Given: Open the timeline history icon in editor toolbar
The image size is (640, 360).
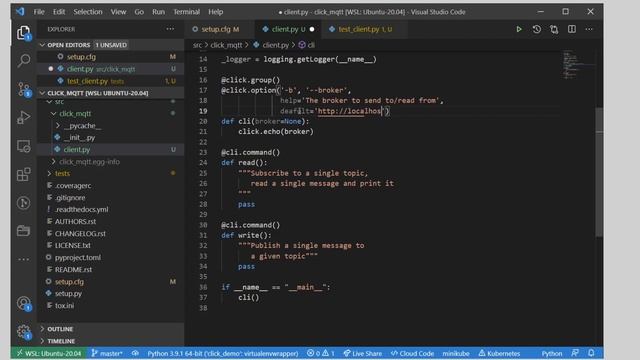Looking at the screenshot, I should click(537, 29).
